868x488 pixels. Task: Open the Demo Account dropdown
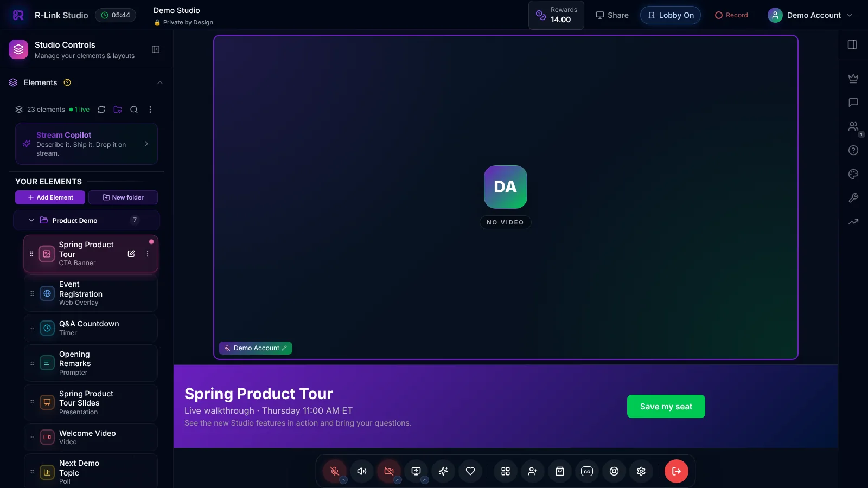click(810, 15)
